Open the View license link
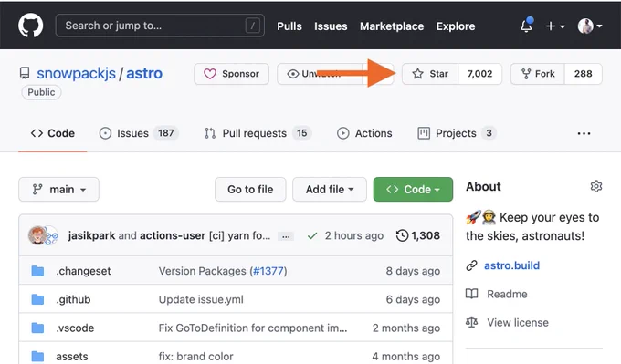 (x=518, y=322)
